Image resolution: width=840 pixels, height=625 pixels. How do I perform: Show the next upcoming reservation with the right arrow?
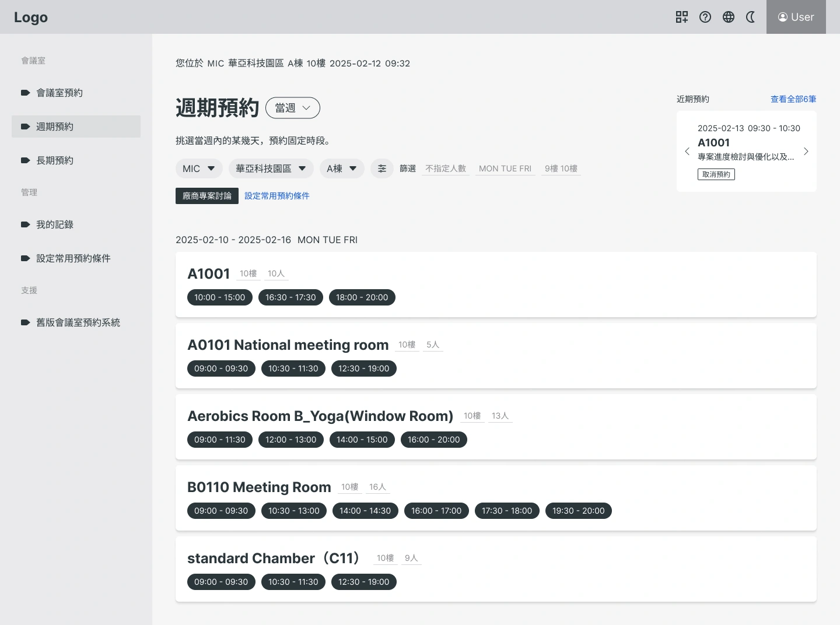pos(806,152)
